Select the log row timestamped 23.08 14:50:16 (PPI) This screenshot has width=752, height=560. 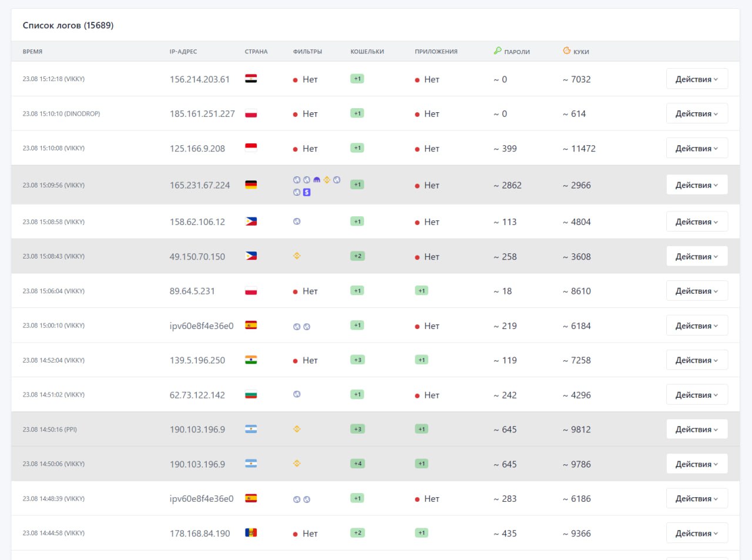click(50, 430)
